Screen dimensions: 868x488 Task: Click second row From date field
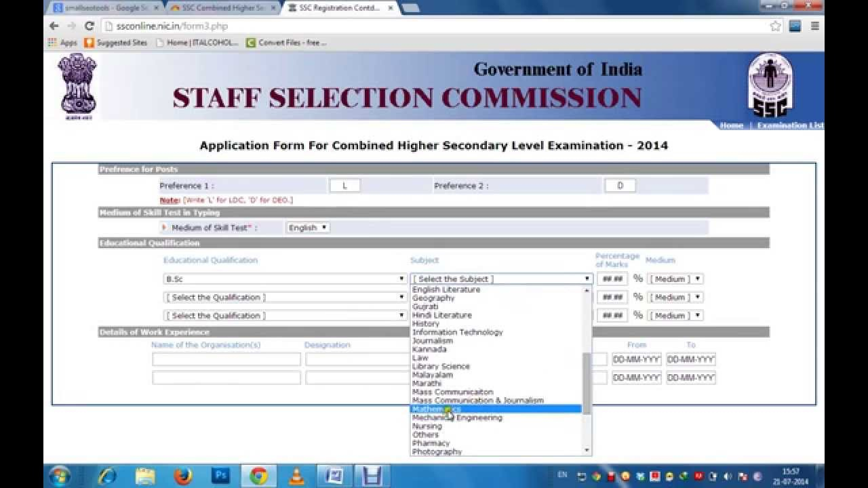point(636,378)
